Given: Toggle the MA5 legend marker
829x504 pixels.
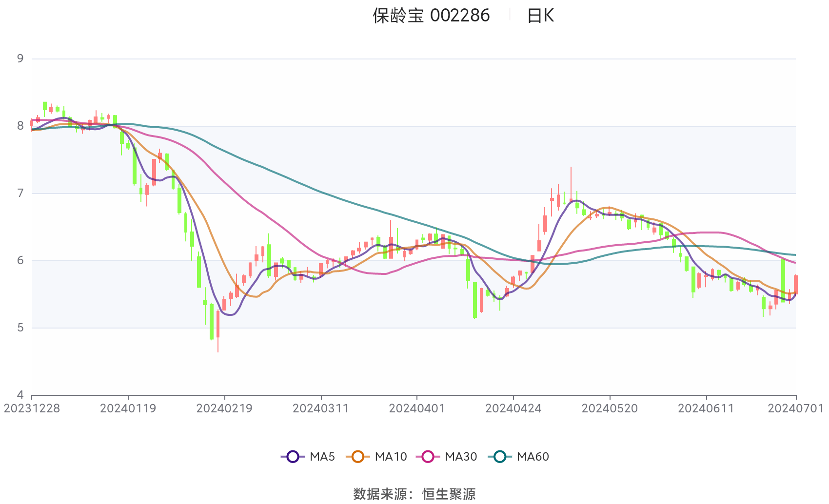Looking at the screenshot, I should 293,457.
